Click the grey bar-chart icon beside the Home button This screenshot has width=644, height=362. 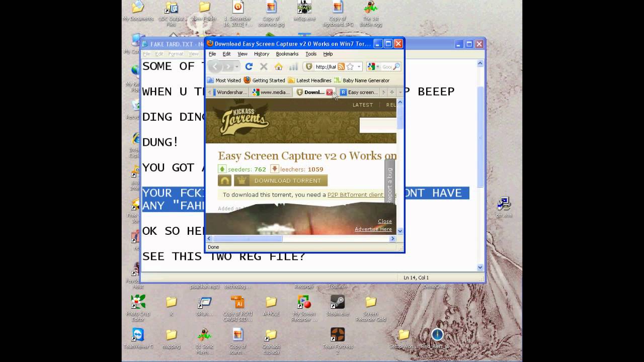tap(293, 66)
